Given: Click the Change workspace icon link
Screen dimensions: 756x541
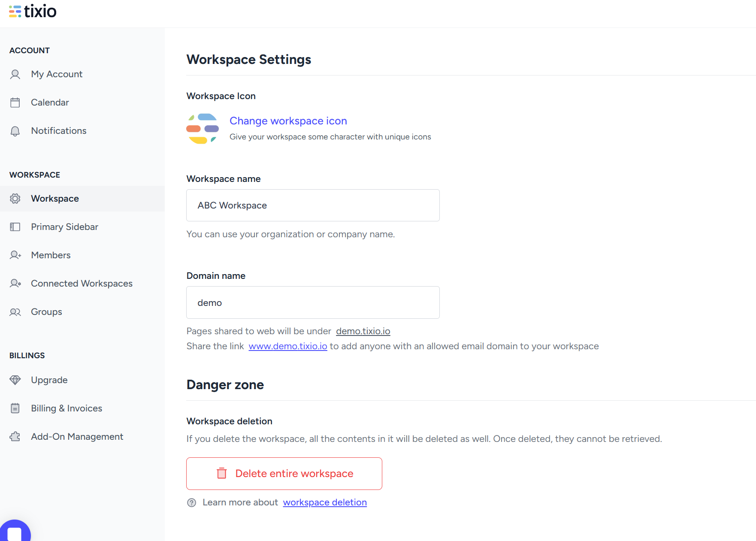Looking at the screenshot, I should pos(288,121).
